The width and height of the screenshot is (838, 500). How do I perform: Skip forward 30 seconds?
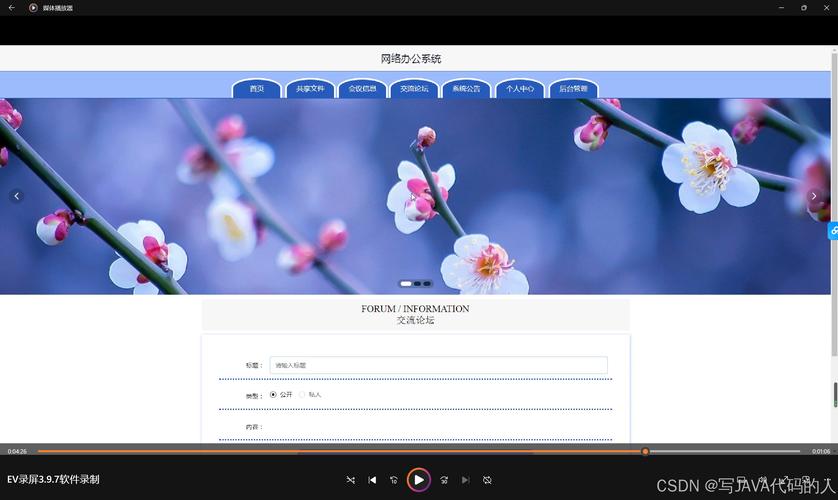444,480
